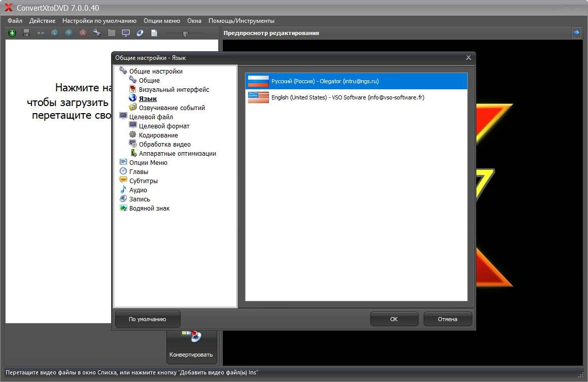
Task: Select Главы tree item
Action: [x=139, y=171]
